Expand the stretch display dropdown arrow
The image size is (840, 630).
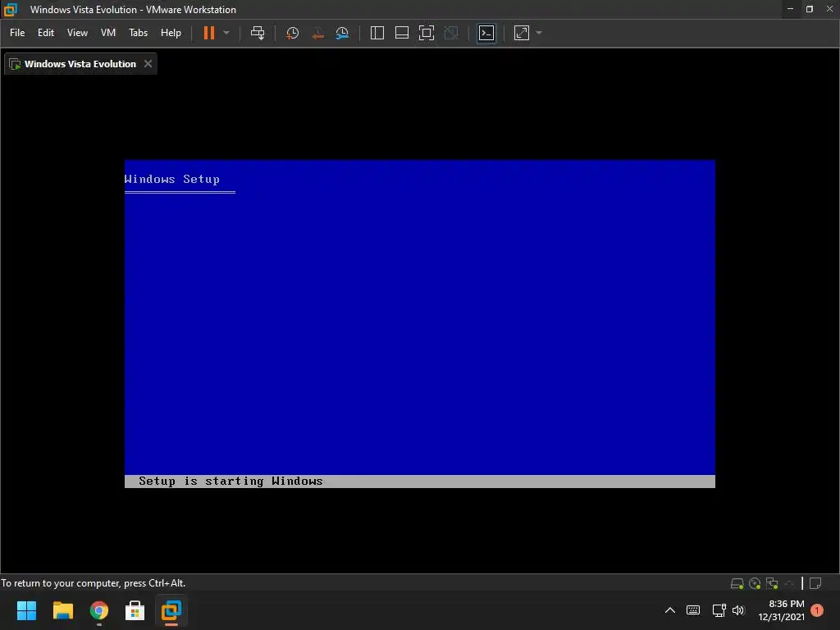(539, 33)
